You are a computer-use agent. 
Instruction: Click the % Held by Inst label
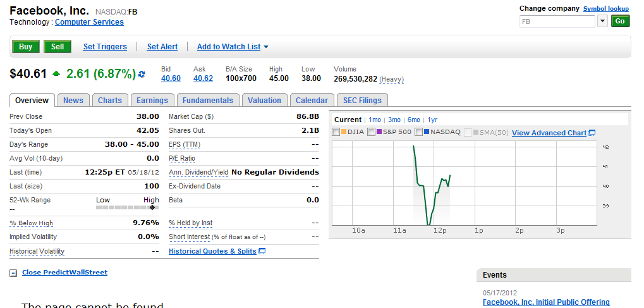click(191, 223)
